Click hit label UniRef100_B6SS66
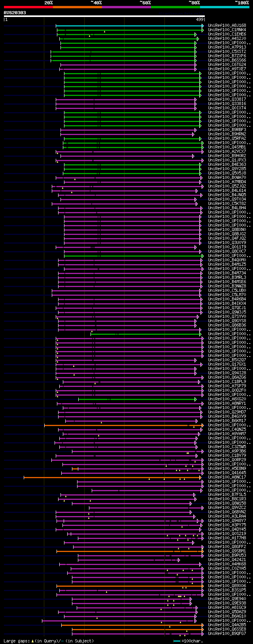This screenshot has height=644, width=253. (x=227, y=60)
